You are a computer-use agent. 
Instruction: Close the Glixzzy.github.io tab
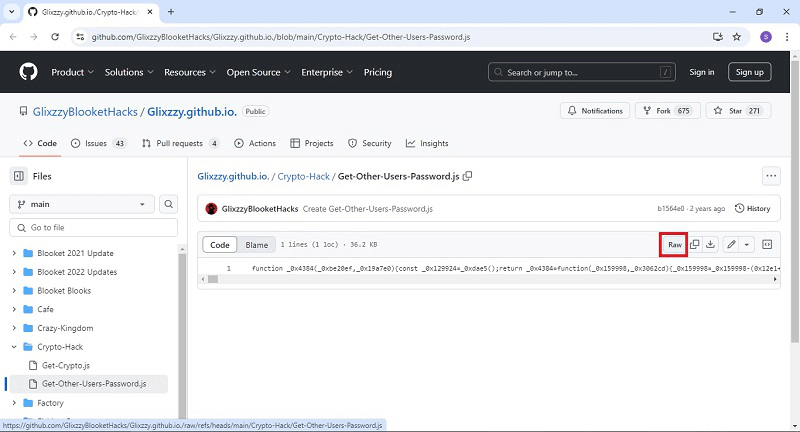[x=149, y=12]
